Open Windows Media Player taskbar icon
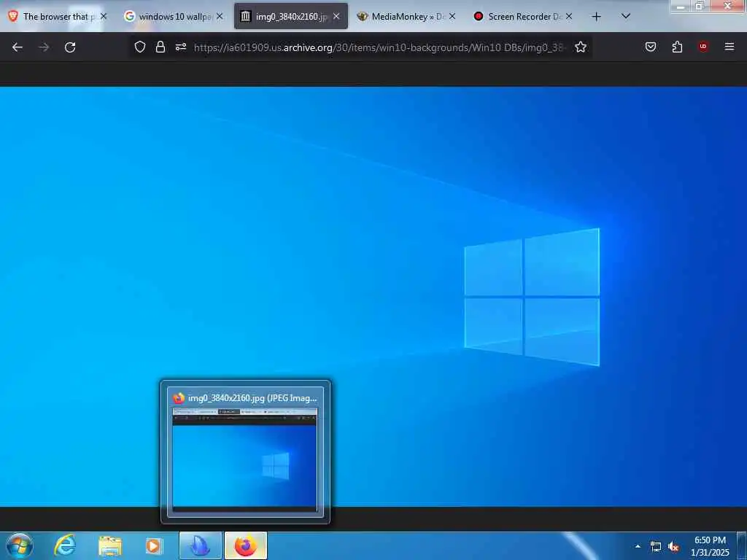 tap(154, 546)
